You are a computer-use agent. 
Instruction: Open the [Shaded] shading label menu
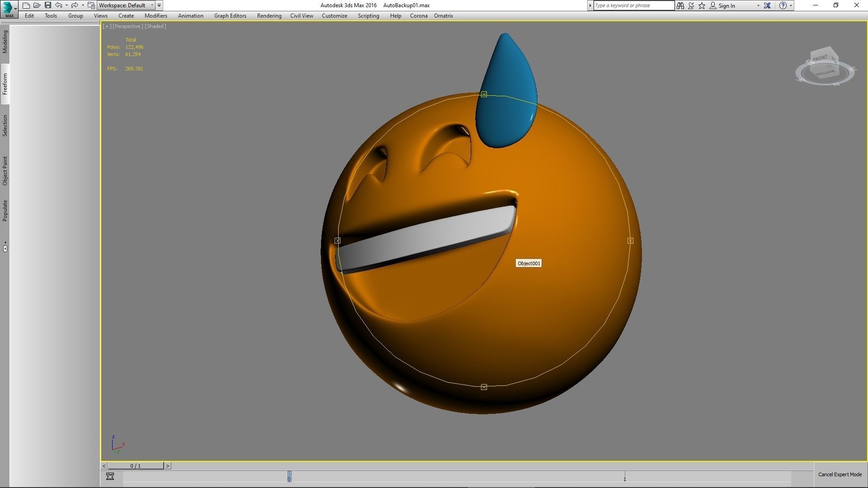pyautogui.click(x=156, y=26)
